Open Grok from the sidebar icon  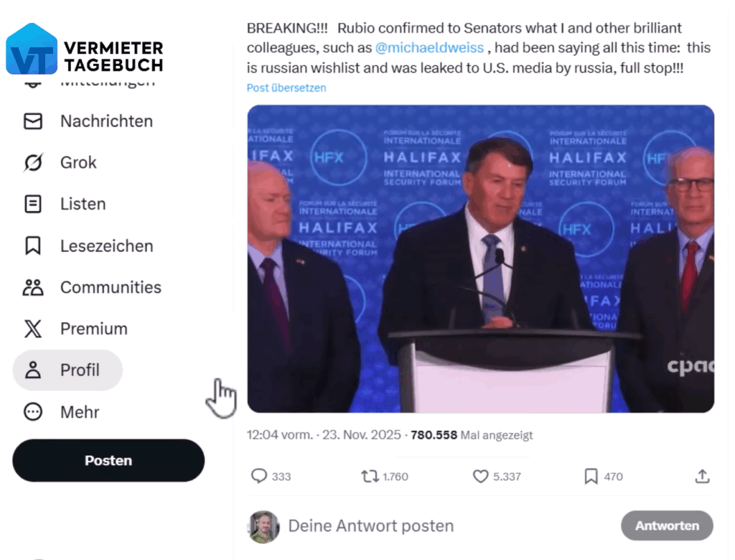[x=33, y=163]
